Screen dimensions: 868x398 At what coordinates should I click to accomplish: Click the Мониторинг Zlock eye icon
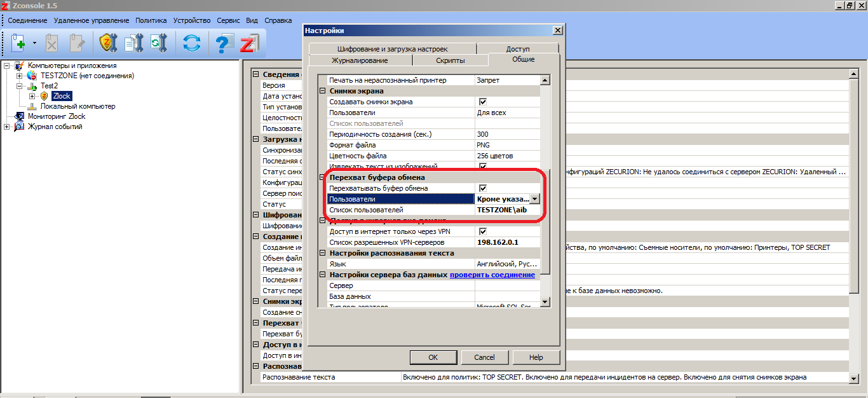19,116
